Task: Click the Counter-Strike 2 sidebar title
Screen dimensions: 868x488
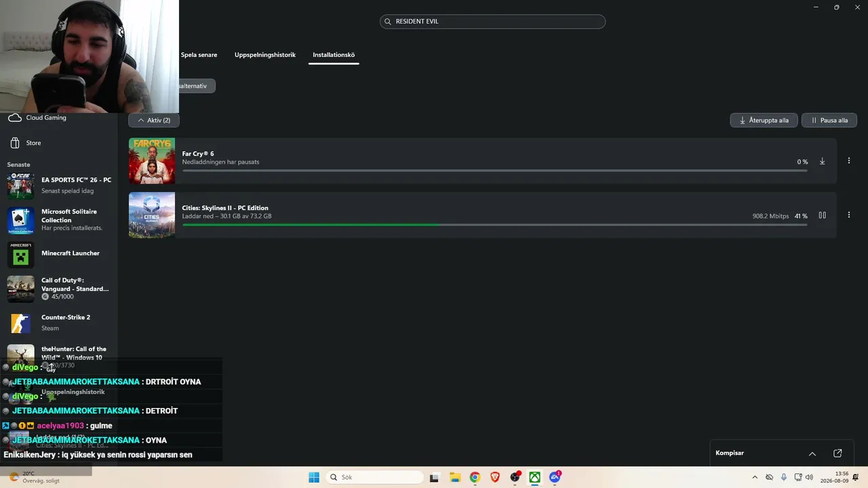Action: point(66,317)
